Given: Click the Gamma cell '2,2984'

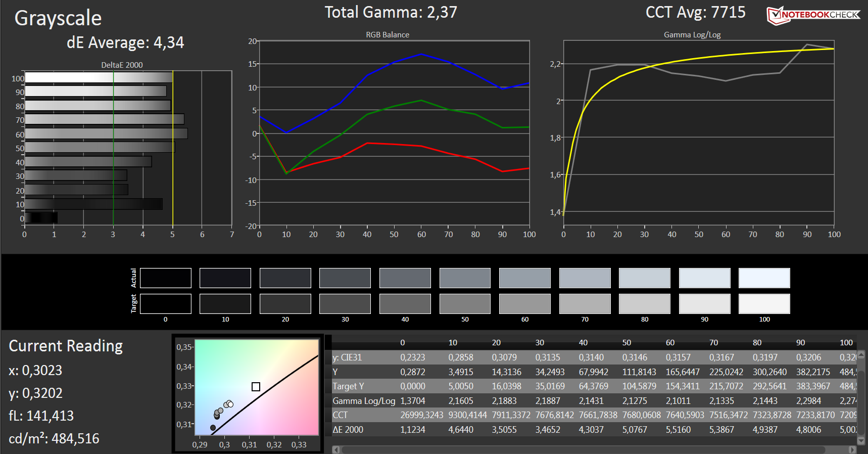Looking at the screenshot, I should click(x=809, y=401).
